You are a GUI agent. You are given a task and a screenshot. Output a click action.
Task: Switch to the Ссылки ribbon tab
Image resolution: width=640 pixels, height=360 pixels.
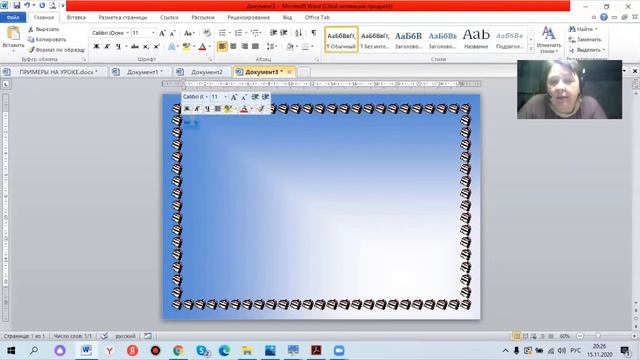coord(169,18)
